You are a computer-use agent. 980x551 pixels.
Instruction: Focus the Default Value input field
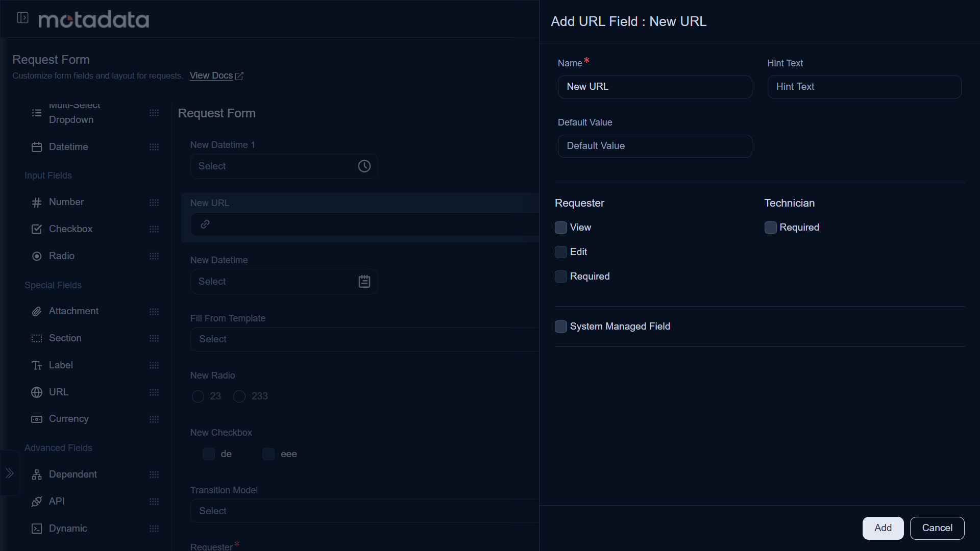point(655,146)
